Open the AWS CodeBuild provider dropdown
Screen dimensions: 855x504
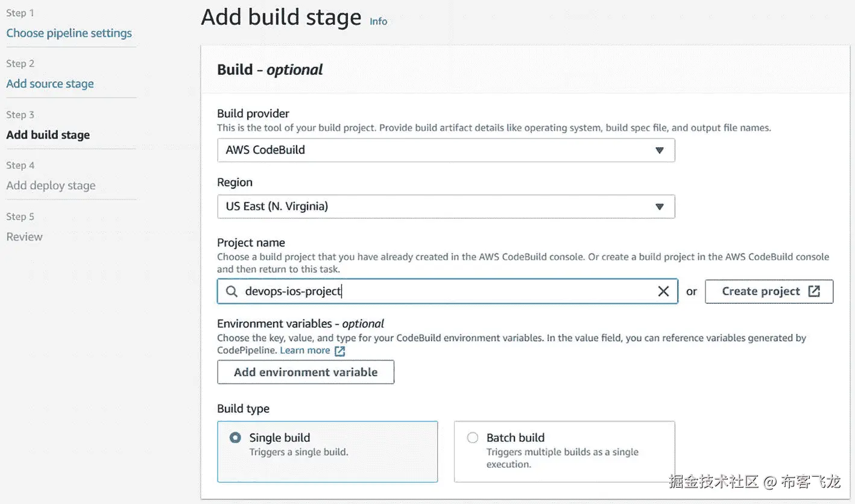[x=446, y=151]
